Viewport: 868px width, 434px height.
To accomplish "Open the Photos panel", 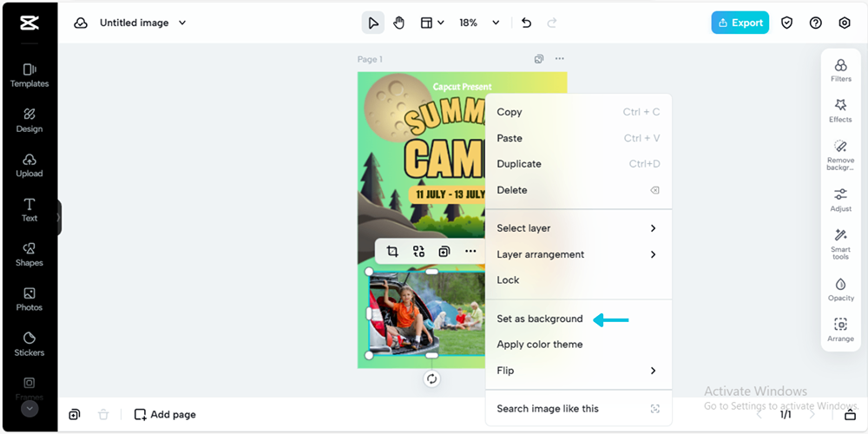I will coord(30,299).
